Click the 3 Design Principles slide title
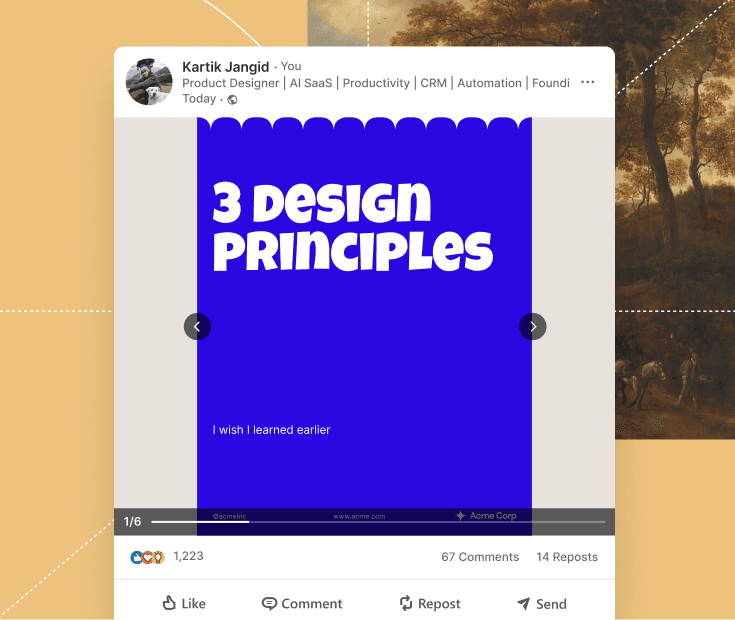Screen dimensions: 735x620 click(x=352, y=227)
